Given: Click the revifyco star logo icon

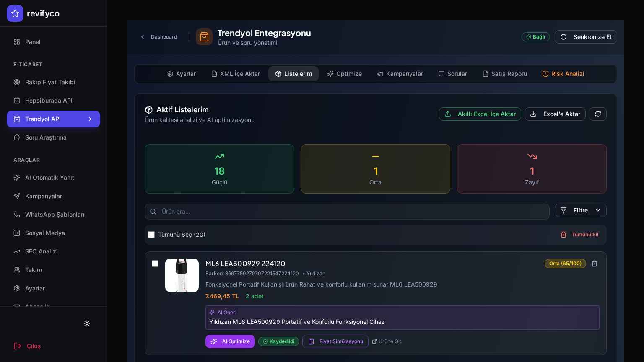Looking at the screenshot, I should [15, 13].
